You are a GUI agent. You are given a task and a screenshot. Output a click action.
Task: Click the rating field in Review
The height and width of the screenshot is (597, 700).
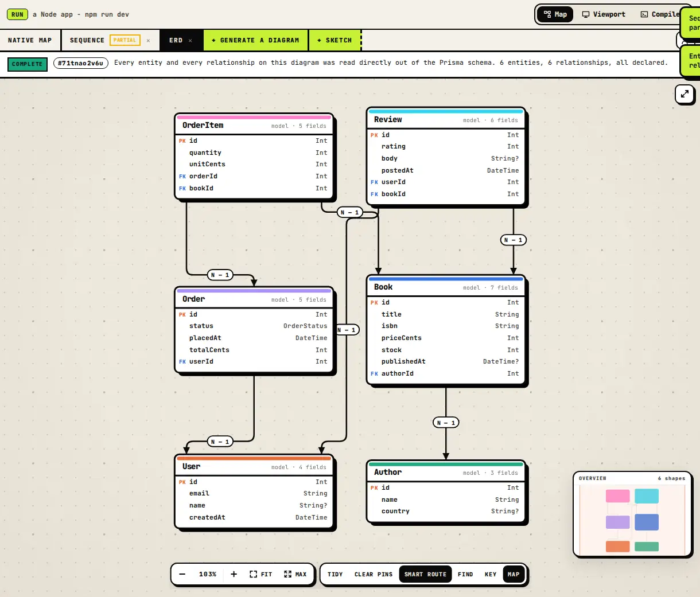(446, 146)
